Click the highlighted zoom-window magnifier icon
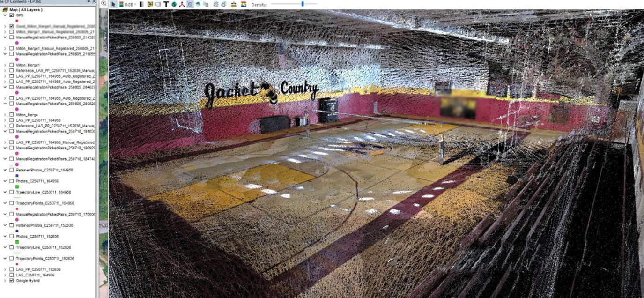644x298 pixels. [190, 4]
